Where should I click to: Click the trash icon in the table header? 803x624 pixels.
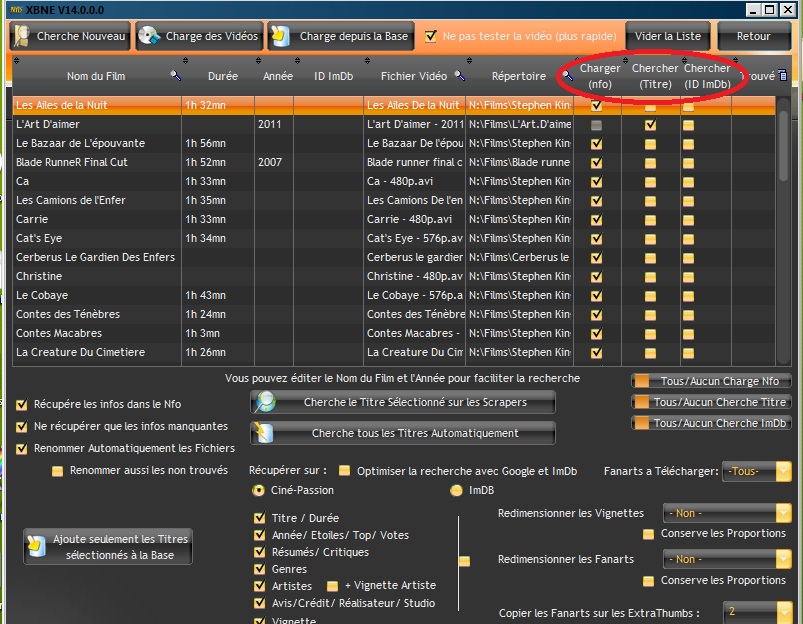tap(782, 75)
